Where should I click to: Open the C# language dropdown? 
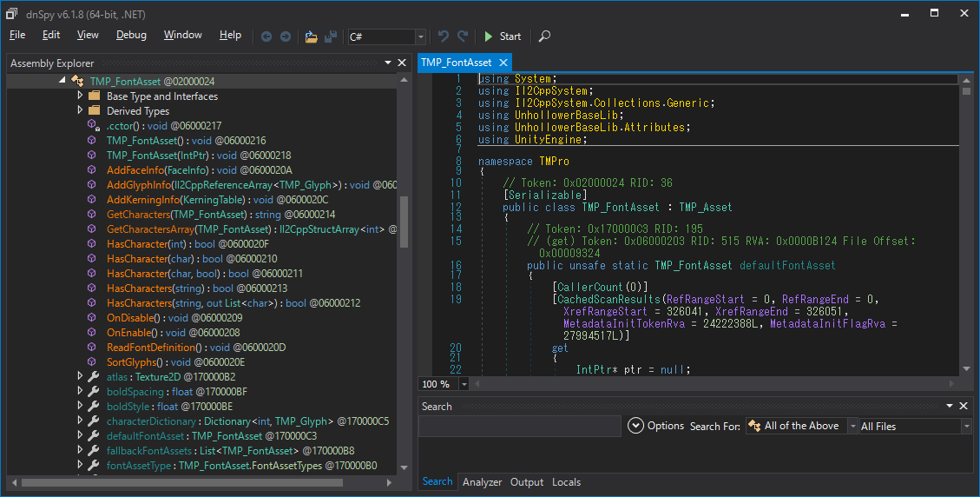pyautogui.click(x=387, y=37)
